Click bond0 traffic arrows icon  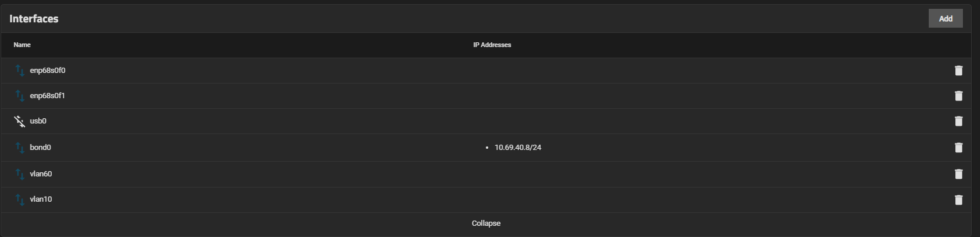[x=20, y=148]
